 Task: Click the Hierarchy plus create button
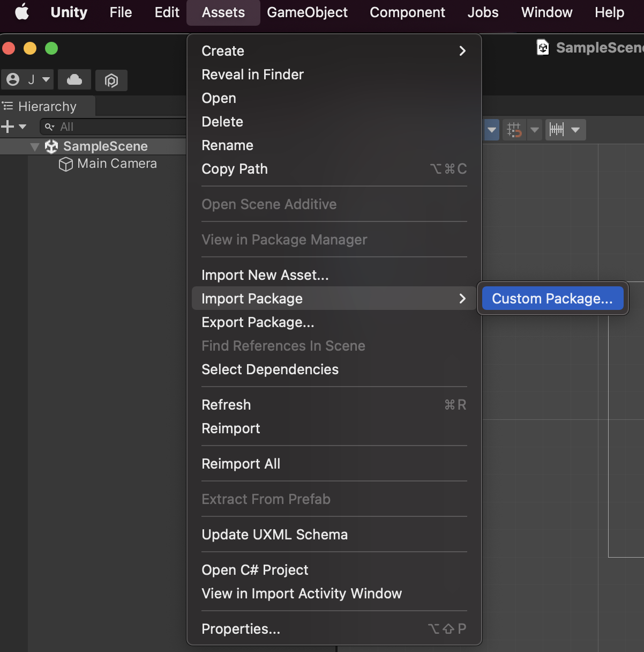8,127
